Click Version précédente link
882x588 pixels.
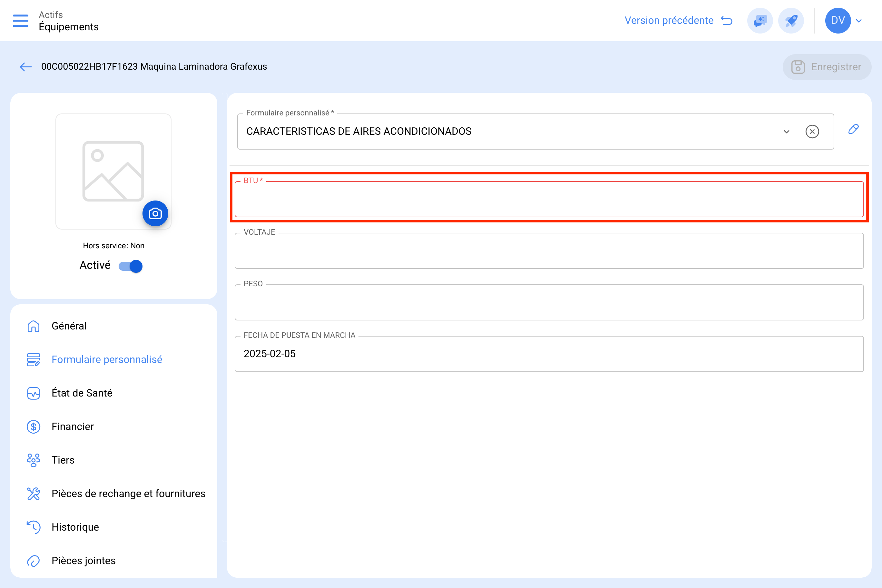(x=669, y=20)
